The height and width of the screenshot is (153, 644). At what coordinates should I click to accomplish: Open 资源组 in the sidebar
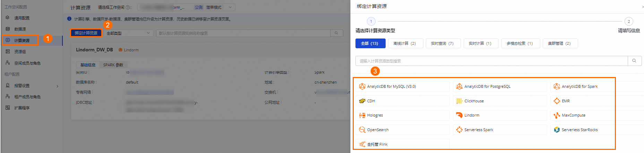pos(20,52)
